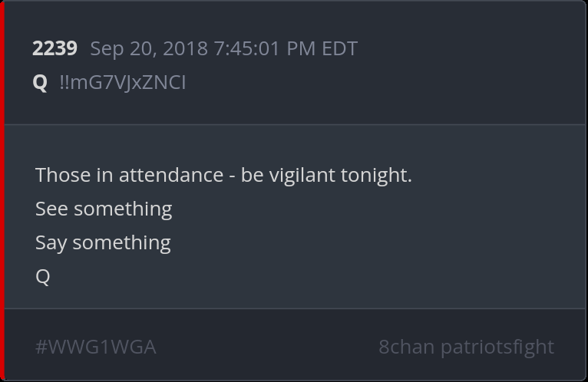
Task: Click the '8chan' source label
Action: (x=406, y=347)
